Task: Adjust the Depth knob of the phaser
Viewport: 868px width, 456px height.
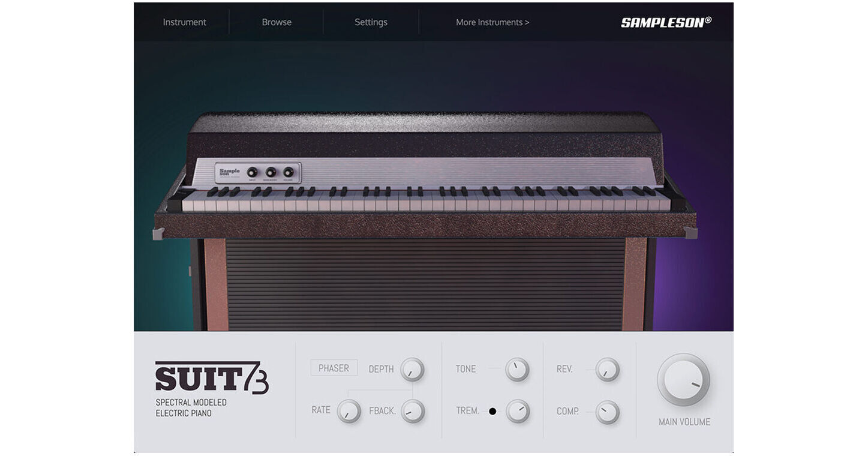Action: click(x=412, y=370)
